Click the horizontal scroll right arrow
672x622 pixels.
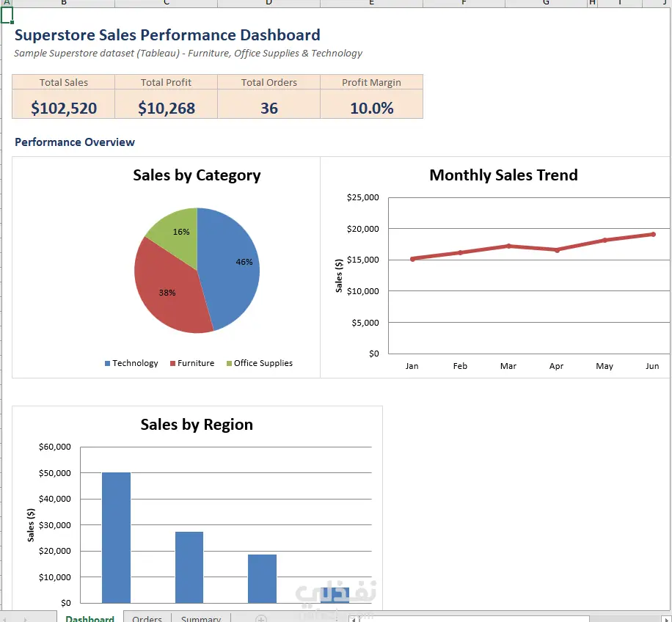click(x=666, y=619)
